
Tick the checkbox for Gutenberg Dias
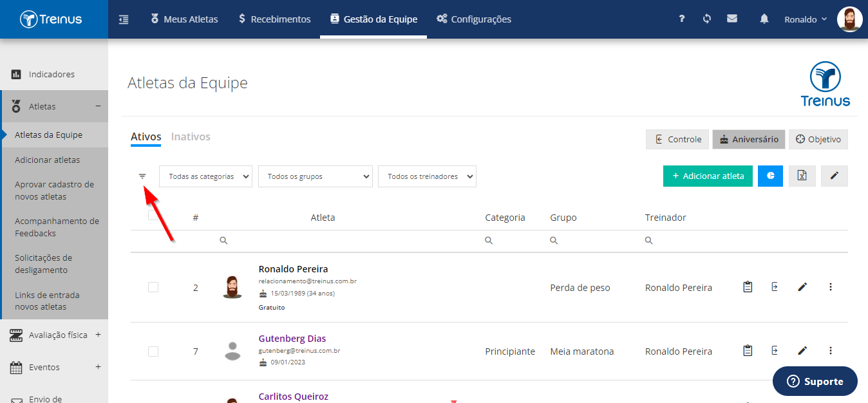coord(153,351)
